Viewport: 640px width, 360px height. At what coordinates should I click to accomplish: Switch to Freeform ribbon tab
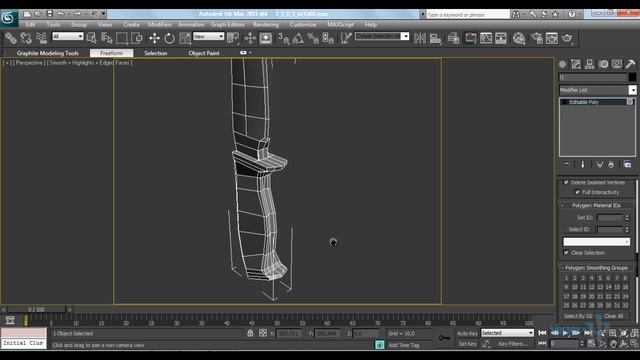[111, 53]
